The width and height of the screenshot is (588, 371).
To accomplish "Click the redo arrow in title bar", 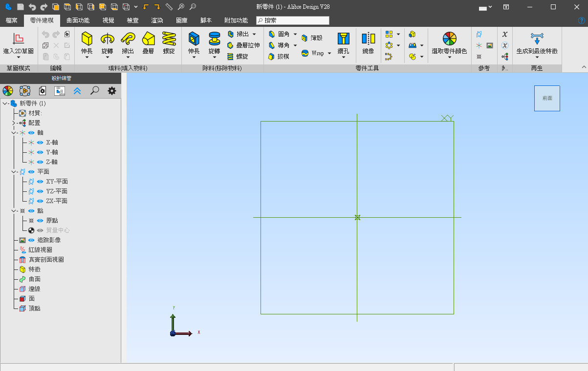I will pos(44,7).
